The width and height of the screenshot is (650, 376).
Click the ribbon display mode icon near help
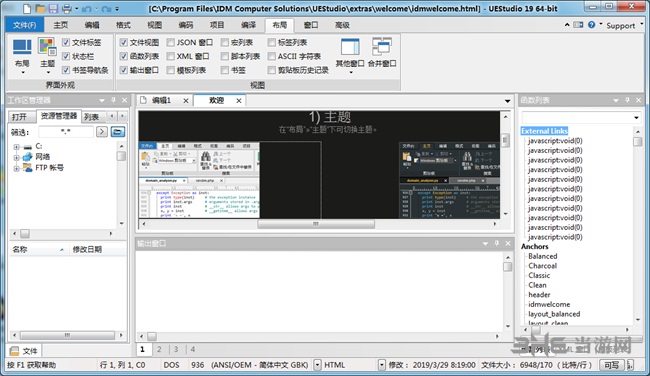[578, 25]
